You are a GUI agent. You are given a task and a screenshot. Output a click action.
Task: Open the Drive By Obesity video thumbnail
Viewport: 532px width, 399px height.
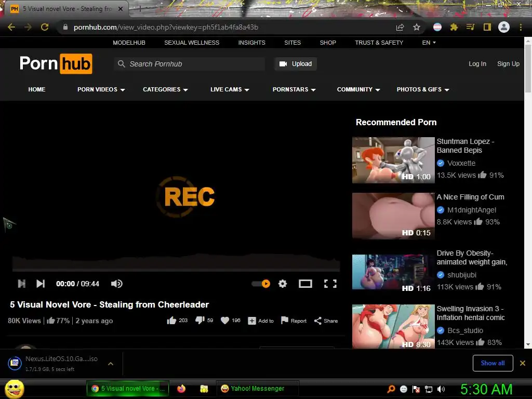(393, 272)
